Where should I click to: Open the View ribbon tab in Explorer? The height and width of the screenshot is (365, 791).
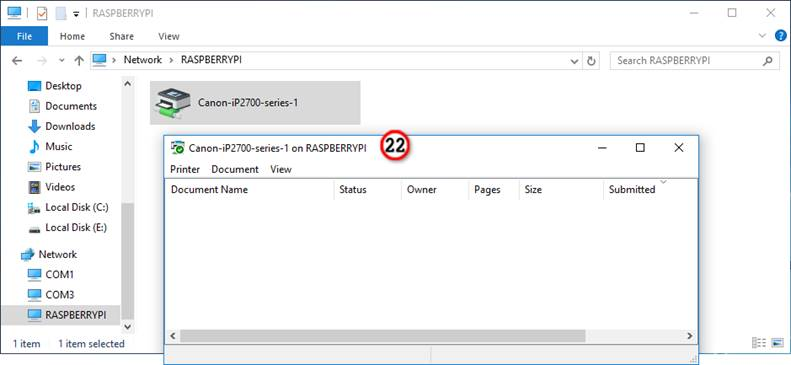(x=168, y=36)
